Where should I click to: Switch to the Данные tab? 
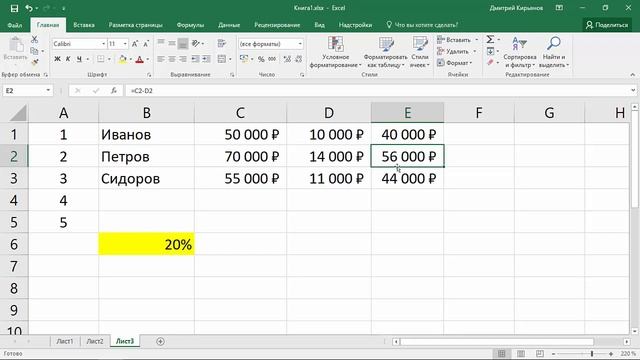(229, 25)
